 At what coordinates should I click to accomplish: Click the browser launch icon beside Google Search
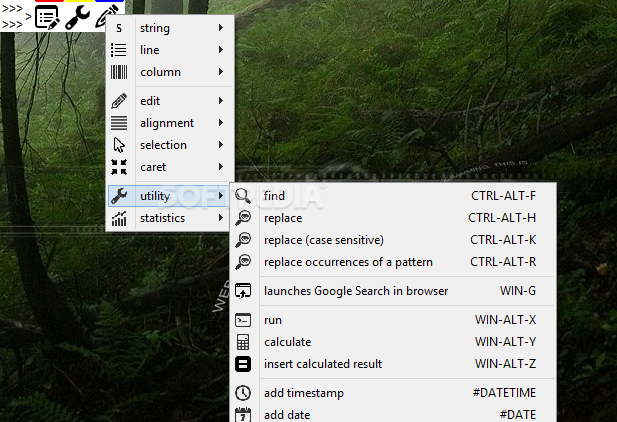tap(243, 291)
